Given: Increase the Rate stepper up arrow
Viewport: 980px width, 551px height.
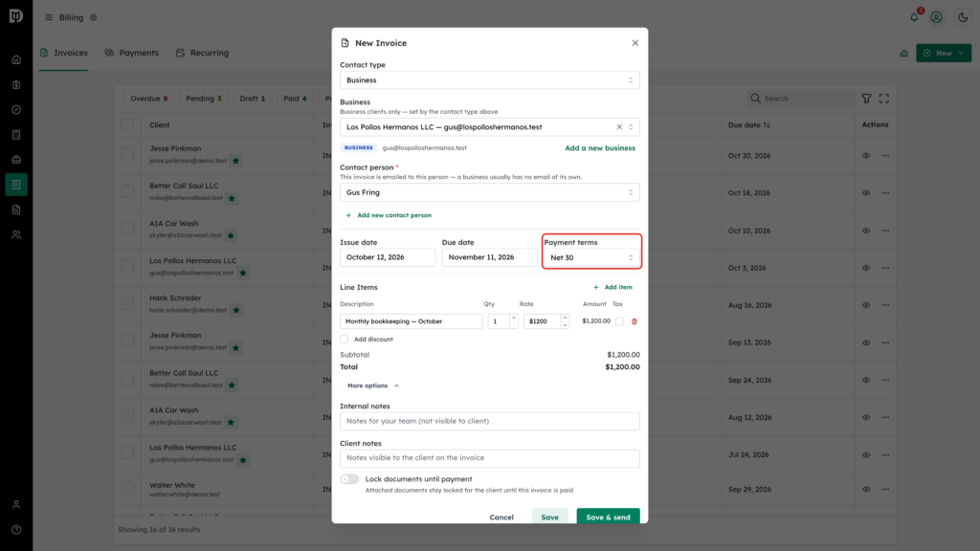Looking at the screenshot, I should [565, 318].
